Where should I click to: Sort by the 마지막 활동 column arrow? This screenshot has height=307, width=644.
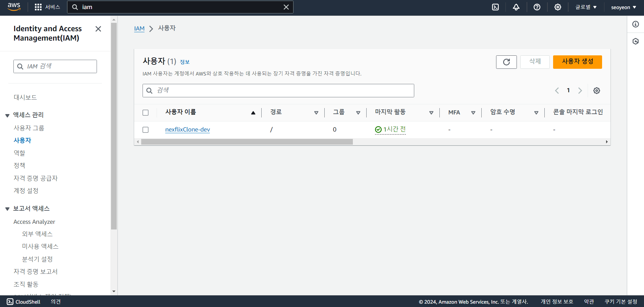[431, 113]
